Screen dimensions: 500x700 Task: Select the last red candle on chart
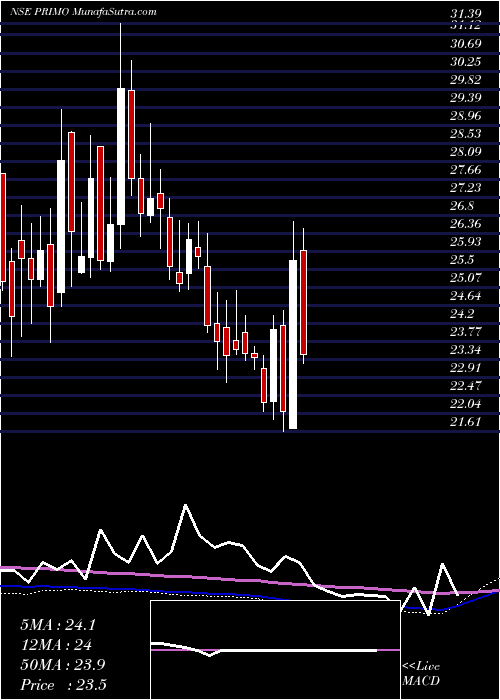(304, 302)
